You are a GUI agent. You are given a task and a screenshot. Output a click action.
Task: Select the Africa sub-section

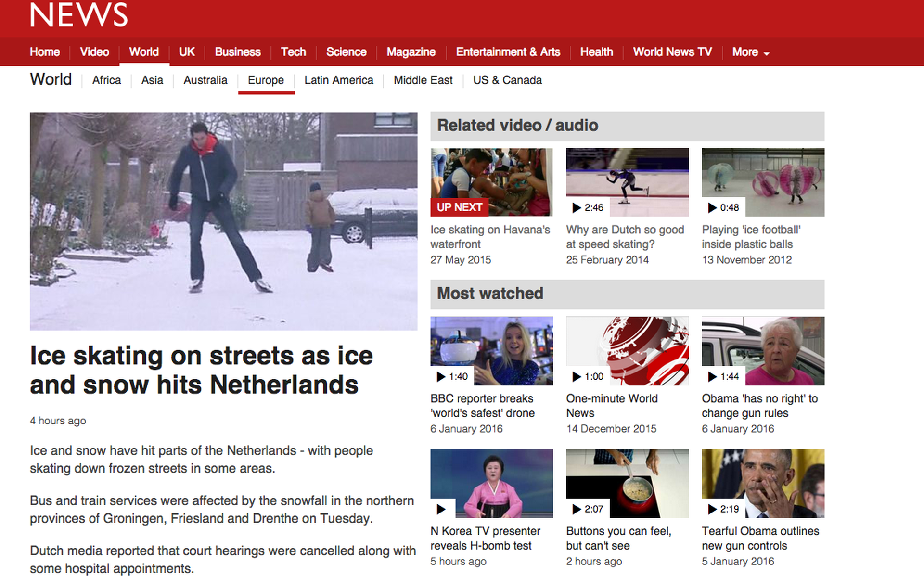click(107, 80)
